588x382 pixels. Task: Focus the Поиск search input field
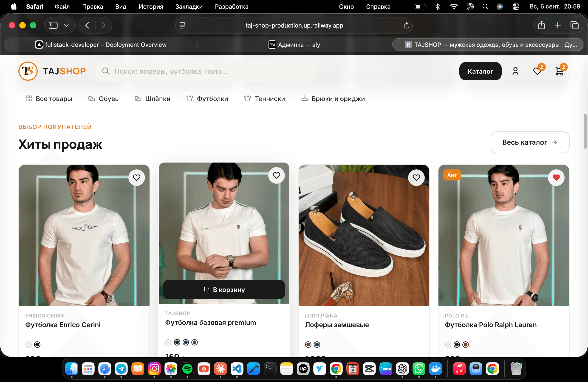[x=205, y=71]
